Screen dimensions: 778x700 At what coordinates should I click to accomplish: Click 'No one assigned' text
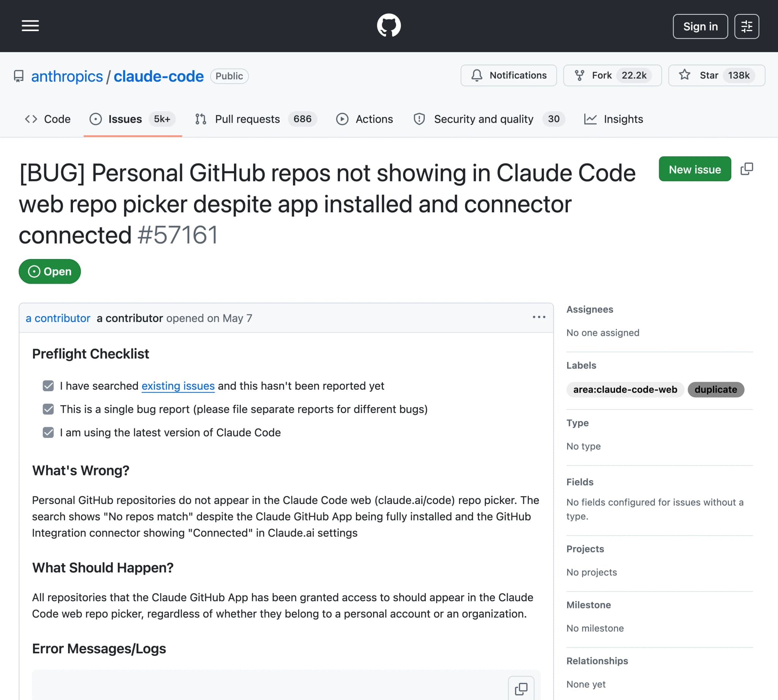click(602, 333)
